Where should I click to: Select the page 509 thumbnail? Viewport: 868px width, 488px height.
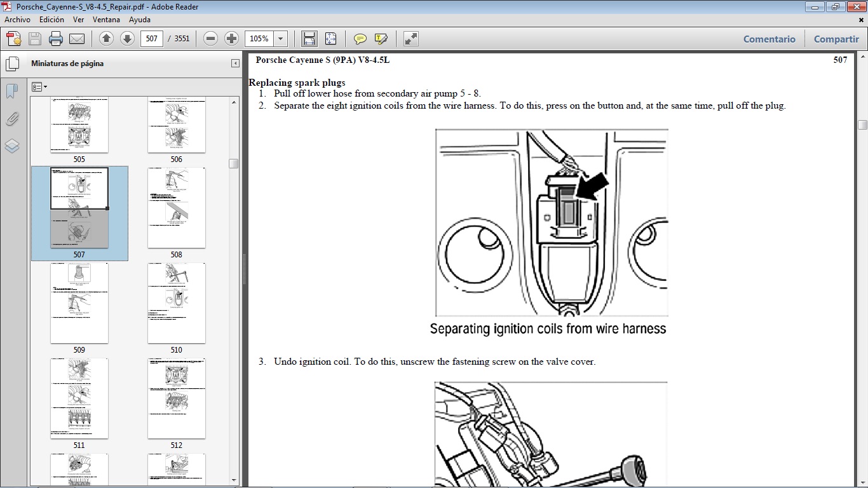pyautogui.click(x=79, y=303)
